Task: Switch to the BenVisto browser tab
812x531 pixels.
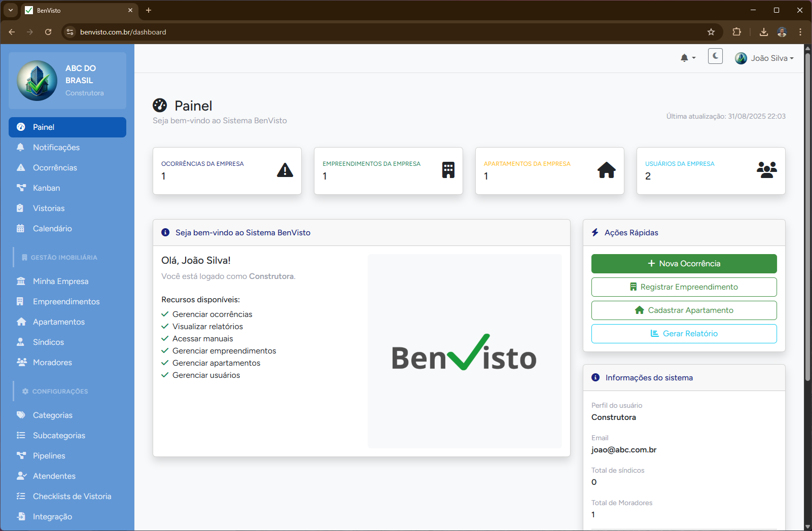Action: (71, 10)
